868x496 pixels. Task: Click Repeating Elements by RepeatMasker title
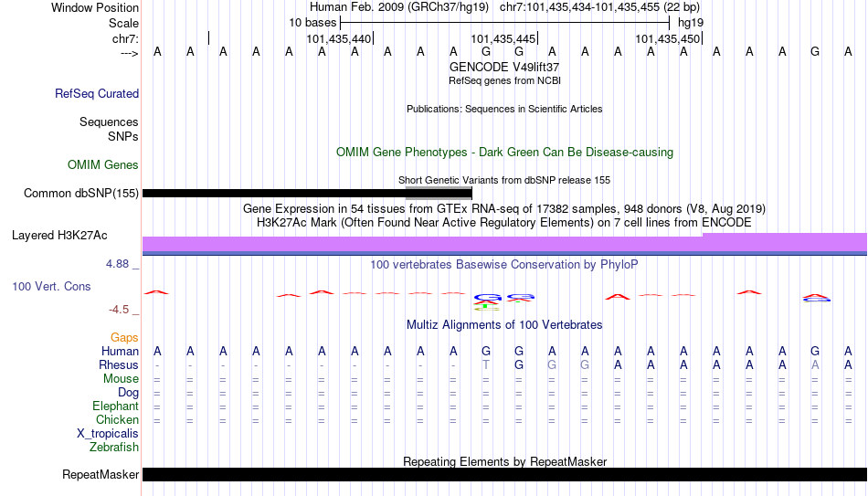tap(504, 461)
